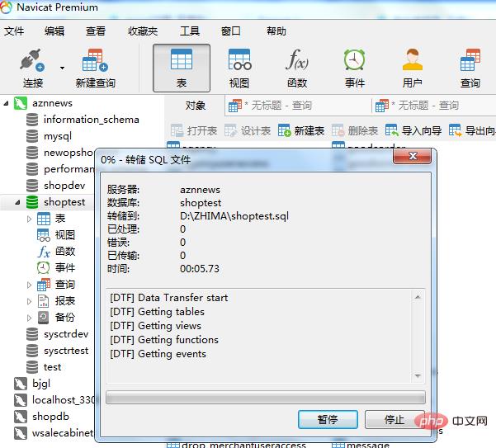Switch to the 对象 tab
The width and height of the screenshot is (496, 448).
(195, 106)
